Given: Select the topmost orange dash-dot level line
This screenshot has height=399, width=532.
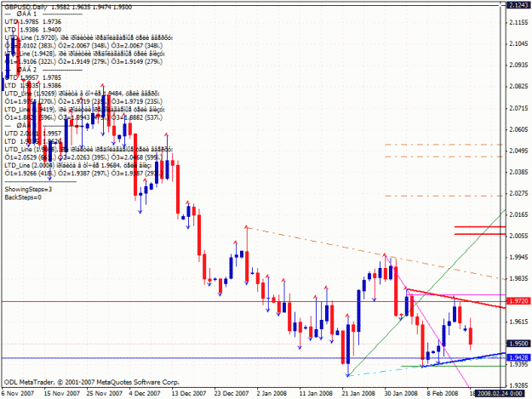Looking at the screenshot, I should click(443, 145).
